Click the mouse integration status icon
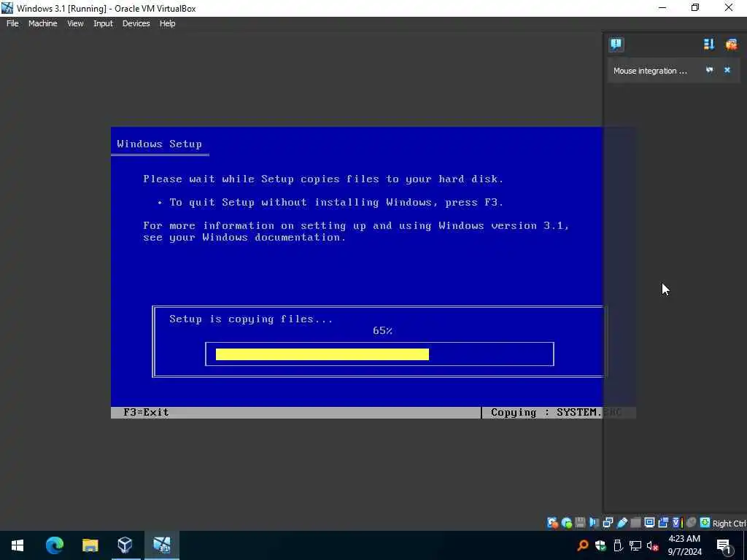 pyautogui.click(x=692, y=523)
